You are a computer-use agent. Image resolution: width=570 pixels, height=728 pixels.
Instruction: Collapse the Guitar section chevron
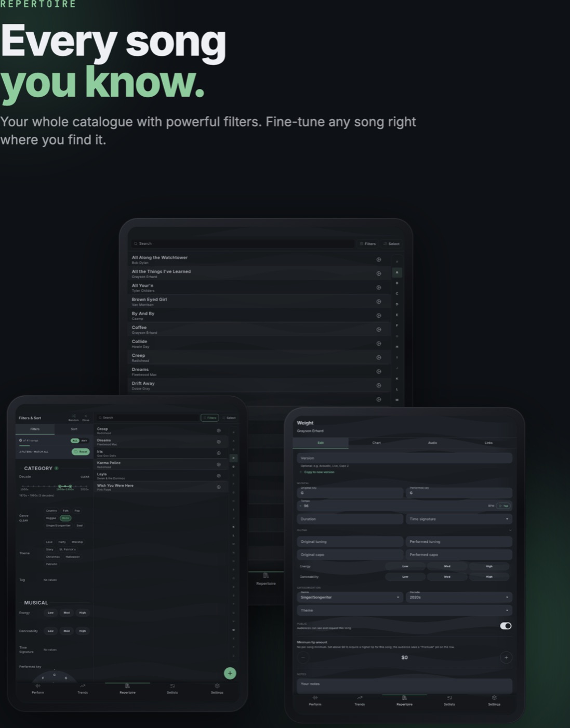510,530
